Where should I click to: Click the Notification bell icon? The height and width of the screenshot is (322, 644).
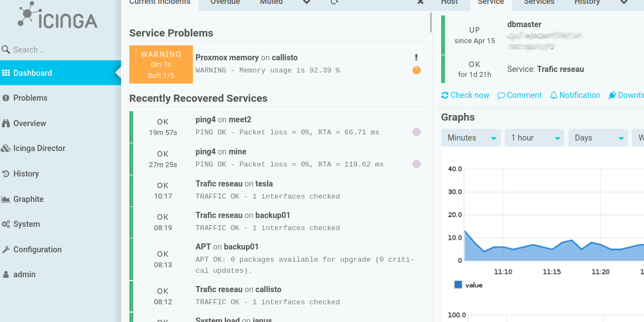[x=554, y=95]
